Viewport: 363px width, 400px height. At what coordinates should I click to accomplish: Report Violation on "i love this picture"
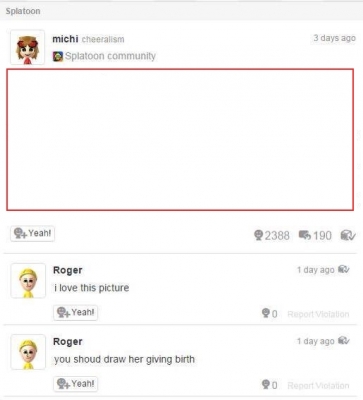point(318,314)
